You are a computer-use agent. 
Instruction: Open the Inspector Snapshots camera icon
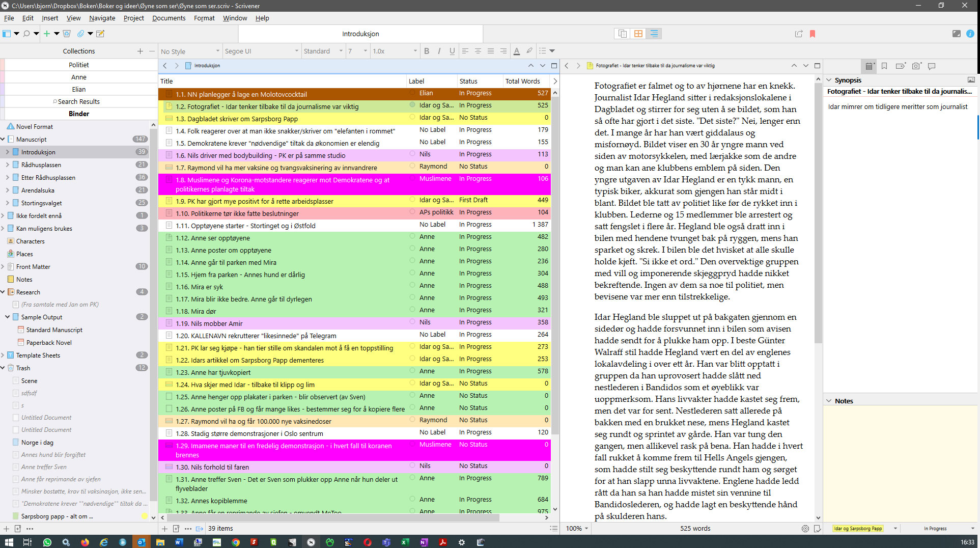click(x=916, y=66)
